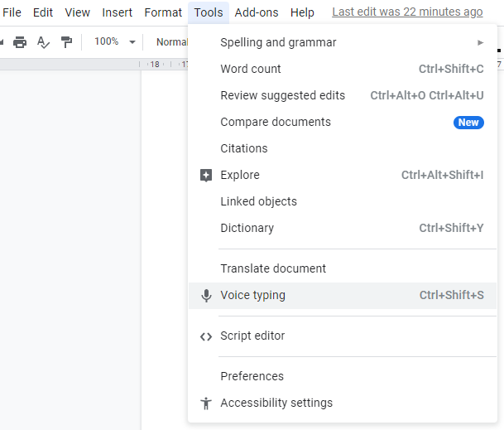Open the 100% zoom dropdown

click(114, 42)
